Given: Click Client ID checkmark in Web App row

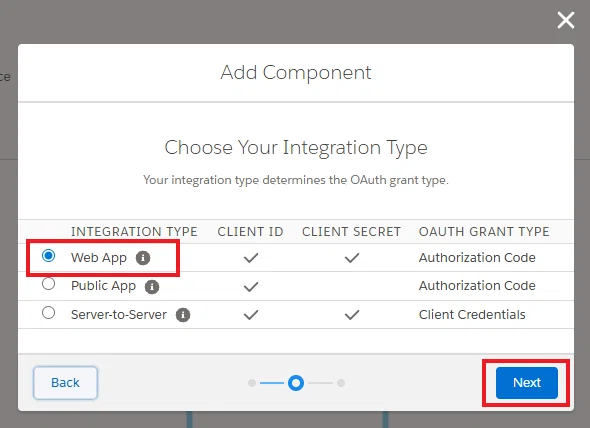Looking at the screenshot, I should pyautogui.click(x=251, y=258).
